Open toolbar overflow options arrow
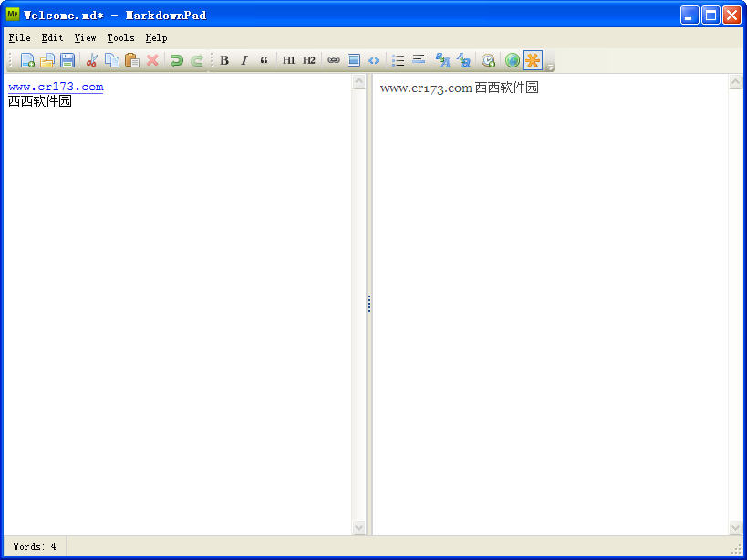747x560 pixels. [550, 67]
